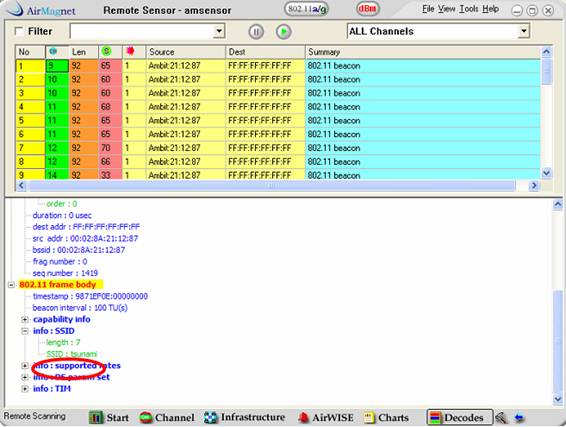Select the timestamp line in frame body

[90, 296]
